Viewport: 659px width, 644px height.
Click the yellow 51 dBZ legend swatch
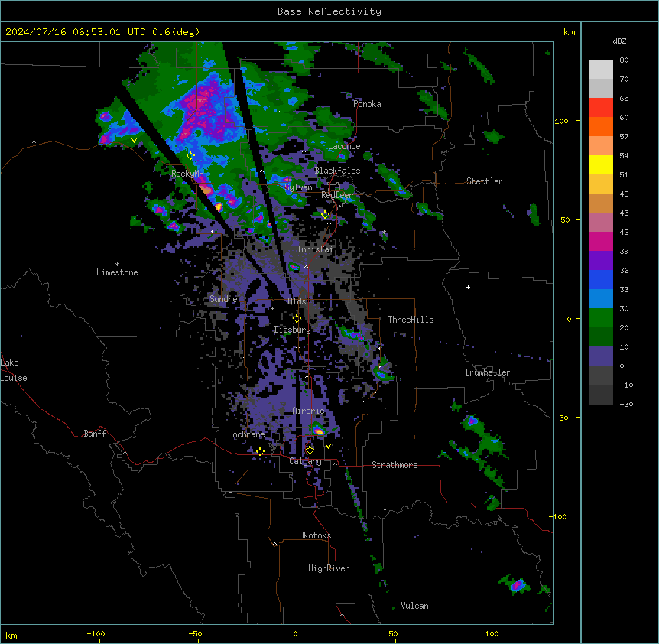[601, 164]
